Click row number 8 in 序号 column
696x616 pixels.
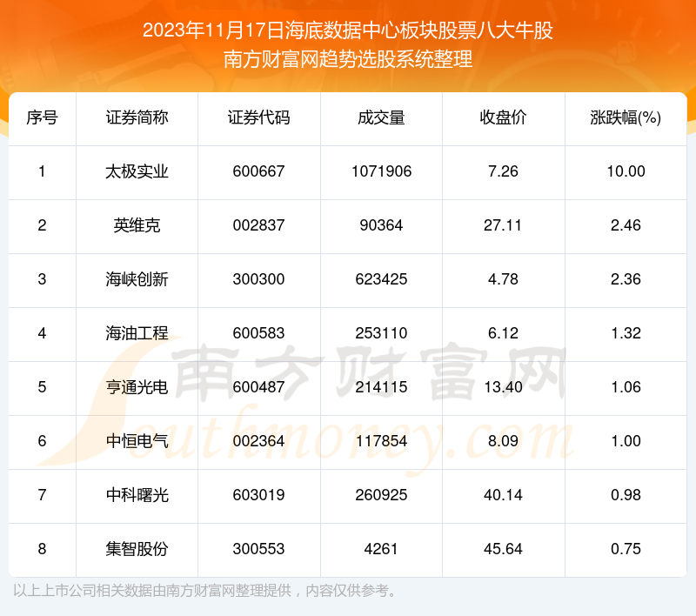[42, 549]
